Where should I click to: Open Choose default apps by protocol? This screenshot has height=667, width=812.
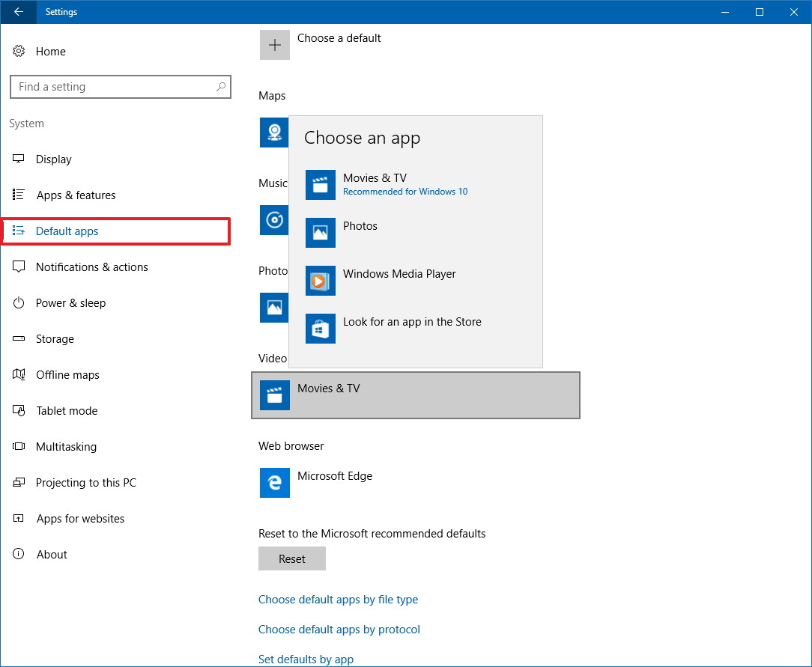point(339,630)
